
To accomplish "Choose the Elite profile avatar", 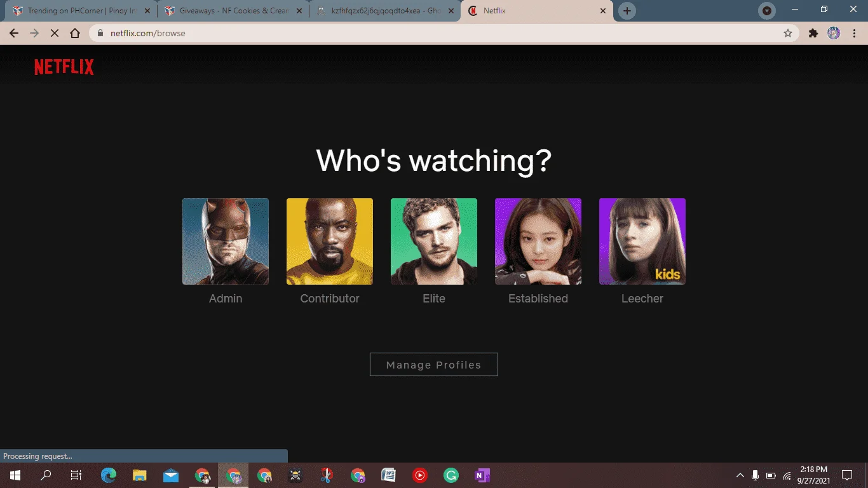I will [434, 241].
